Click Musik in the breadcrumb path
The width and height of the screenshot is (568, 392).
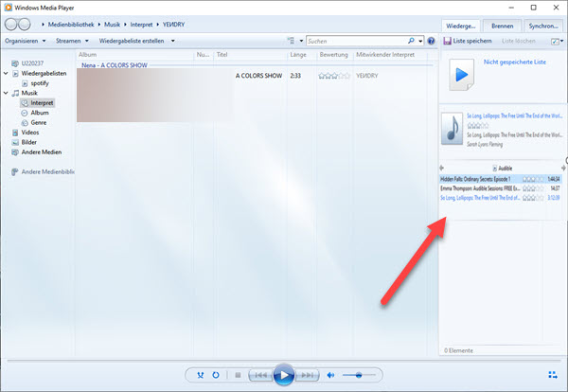[x=113, y=25]
